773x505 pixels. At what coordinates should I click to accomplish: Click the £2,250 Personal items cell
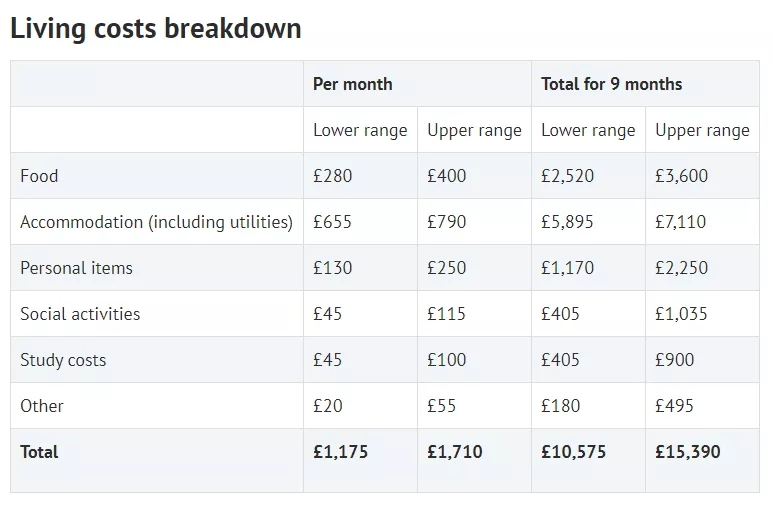pos(681,268)
